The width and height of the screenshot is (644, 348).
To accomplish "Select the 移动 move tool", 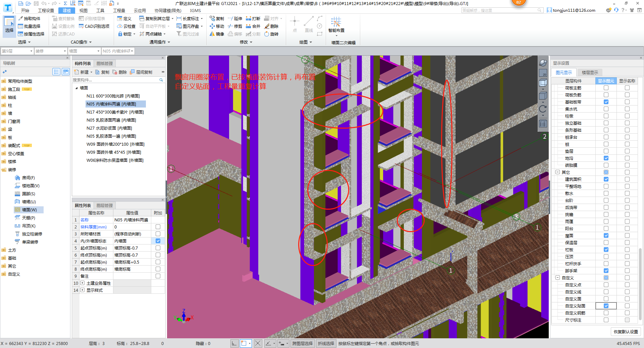I will click(217, 26).
